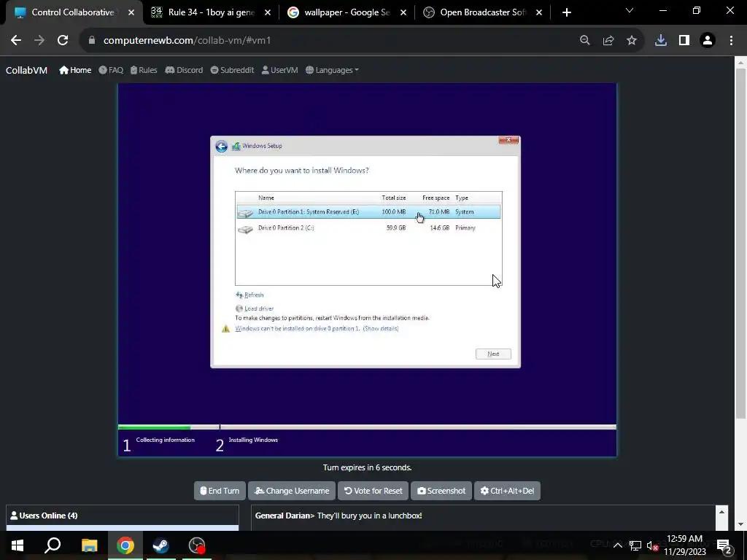Click Refresh in Windows Setup

(249, 295)
